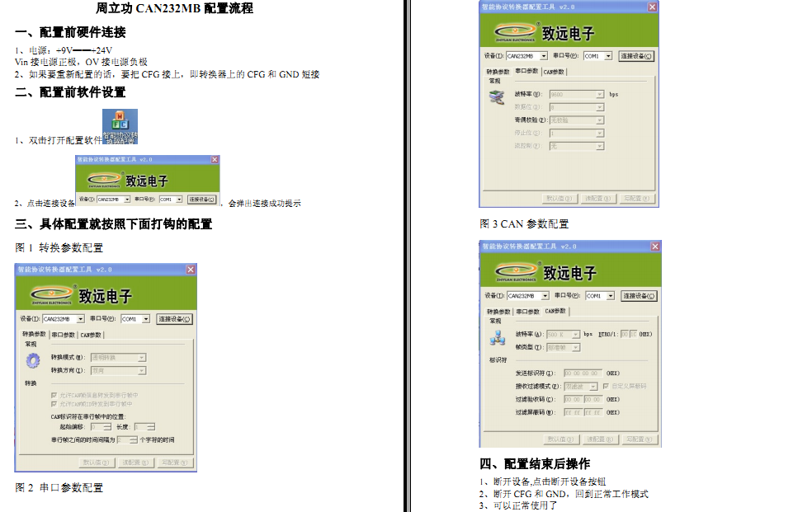
Task: Toggle 允许CAN帧ID转发到串行帧中 checkbox
Action: tap(54, 403)
